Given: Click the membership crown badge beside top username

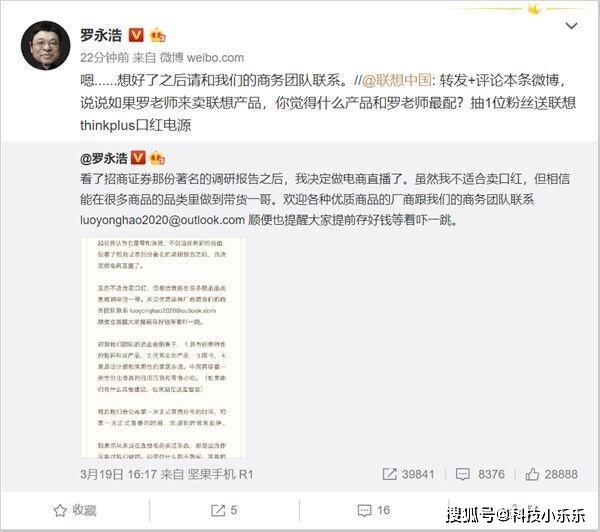Looking at the screenshot, I should tap(158, 36).
